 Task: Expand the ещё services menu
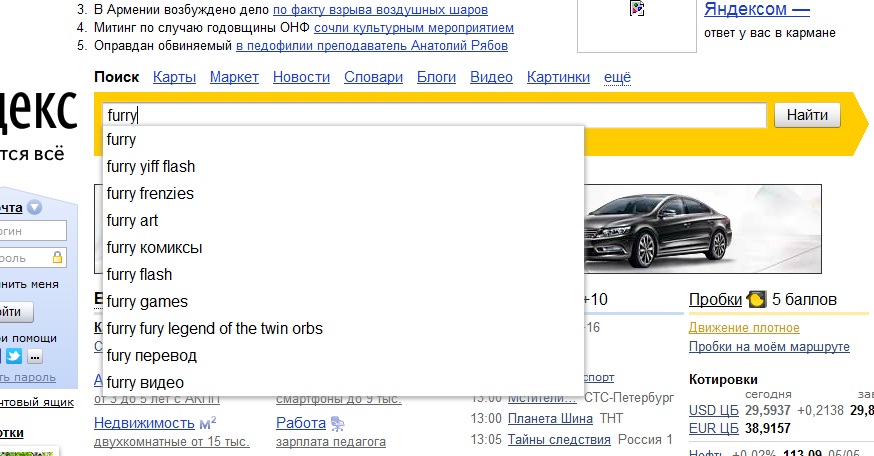coord(618,77)
